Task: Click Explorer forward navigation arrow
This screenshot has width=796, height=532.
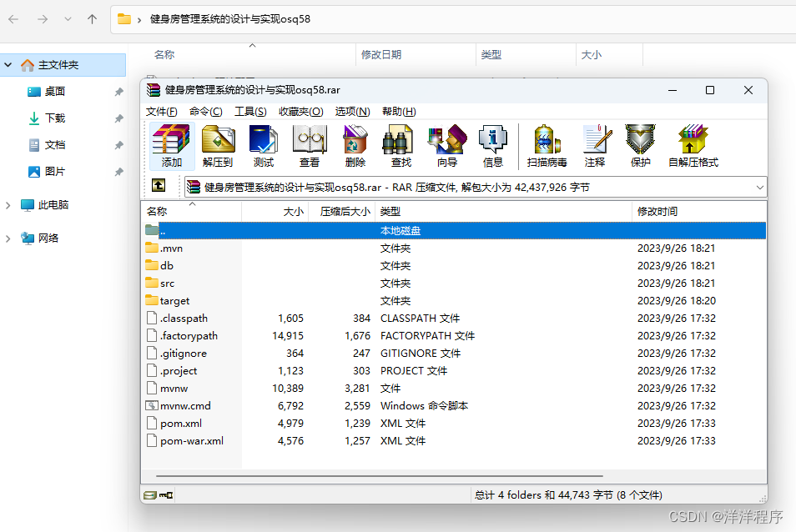Action: (x=43, y=19)
